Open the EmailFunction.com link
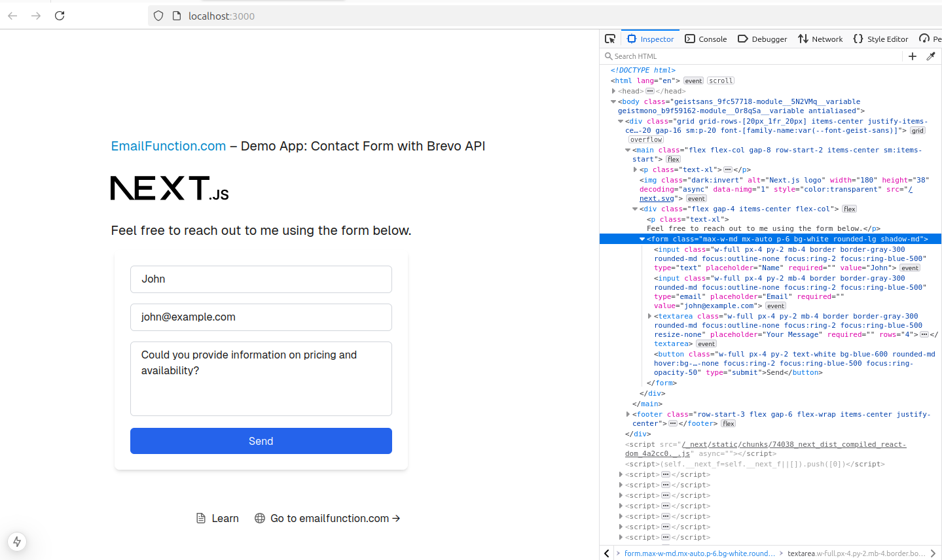This screenshot has height=560, width=942. [x=168, y=146]
